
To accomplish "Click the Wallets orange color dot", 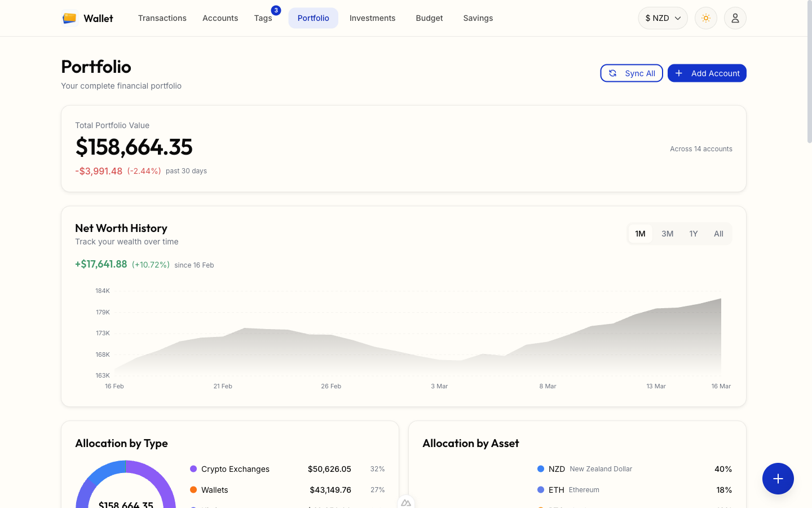I will [194, 490].
